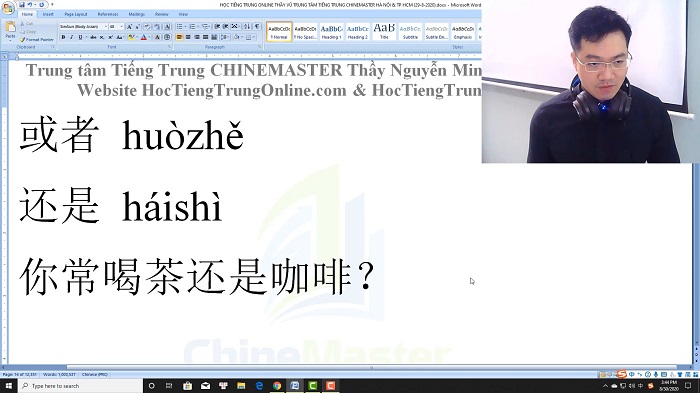The image size is (700, 393).
Task: Apply the Subtitle style
Action: point(410,32)
